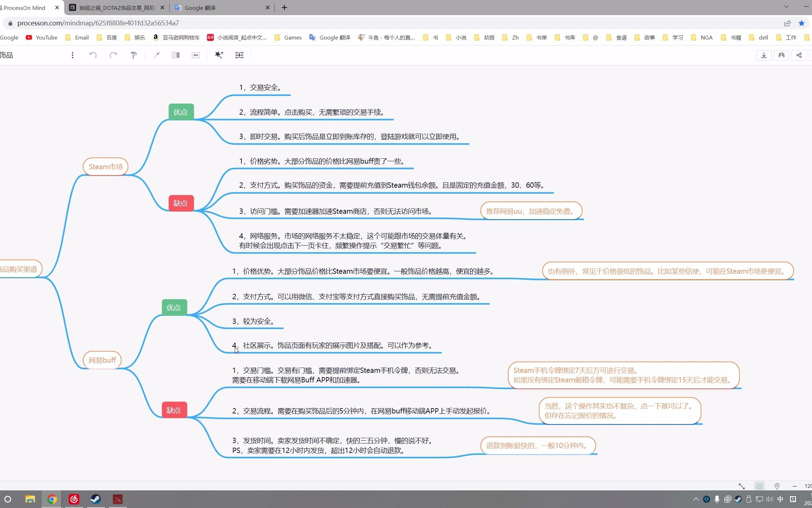Open the 斗鱼 bookmark

pyautogui.click(x=386, y=37)
